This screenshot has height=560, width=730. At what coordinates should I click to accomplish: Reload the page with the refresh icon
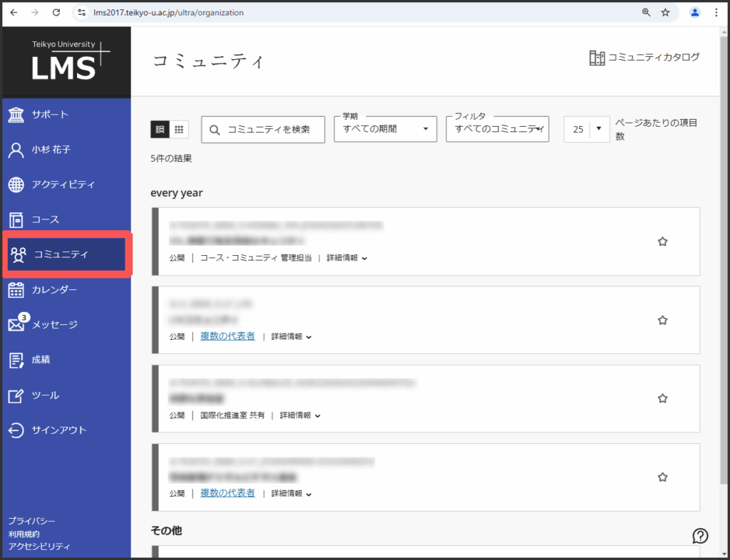click(x=56, y=13)
